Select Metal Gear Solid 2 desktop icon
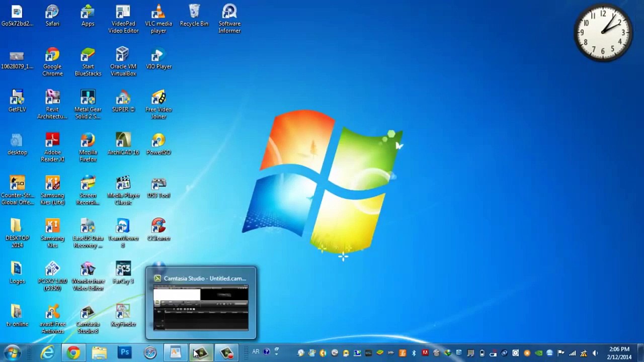Image resolution: width=644 pixels, height=362 pixels. 88,105
